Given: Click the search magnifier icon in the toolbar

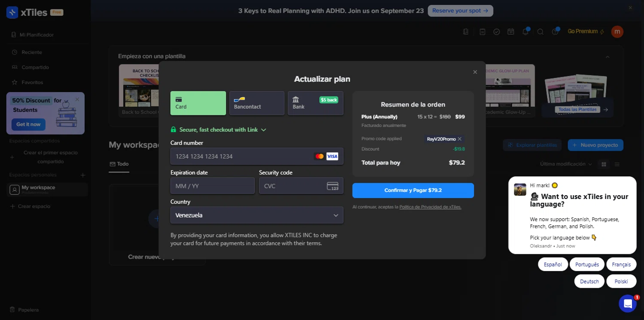Looking at the screenshot, I should [x=541, y=32].
